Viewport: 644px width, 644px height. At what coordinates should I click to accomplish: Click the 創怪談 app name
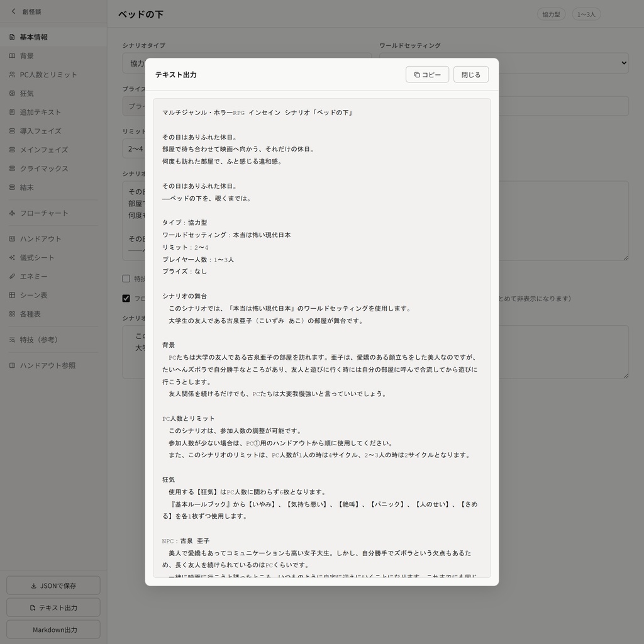point(31,11)
